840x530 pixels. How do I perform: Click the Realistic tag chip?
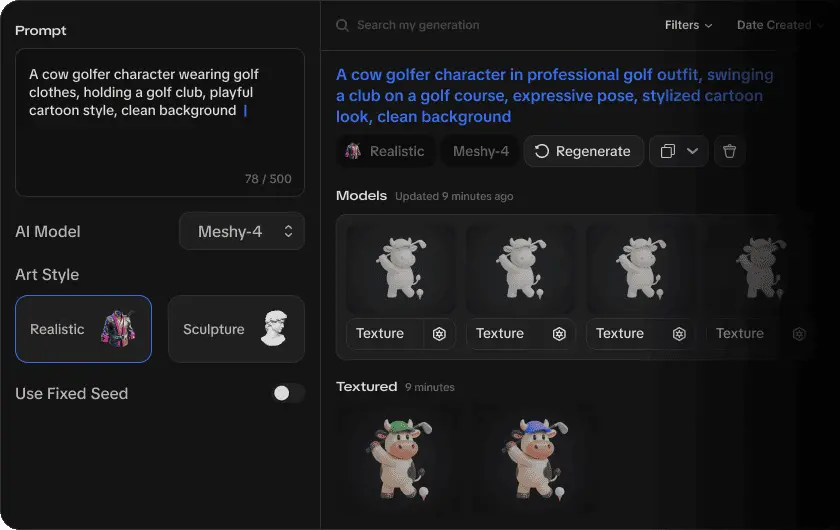(x=386, y=151)
